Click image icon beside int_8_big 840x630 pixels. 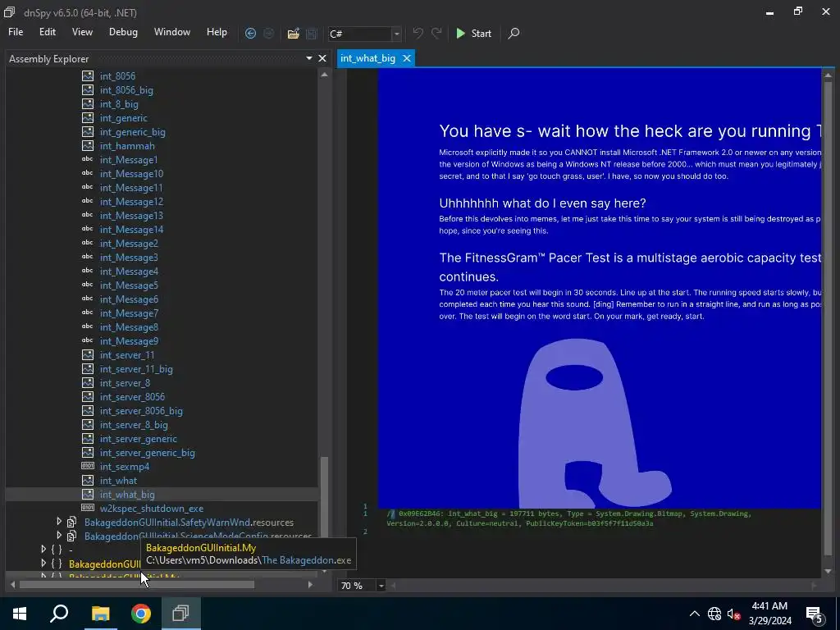click(x=87, y=103)
